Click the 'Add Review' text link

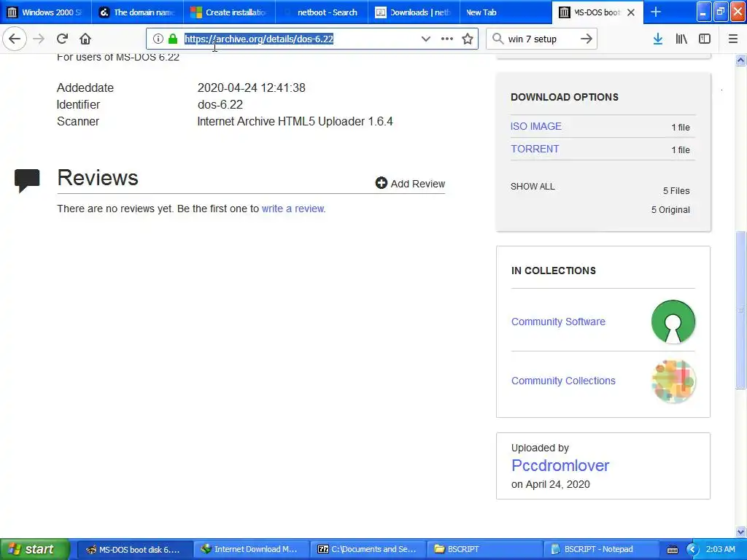click(418, 184)
